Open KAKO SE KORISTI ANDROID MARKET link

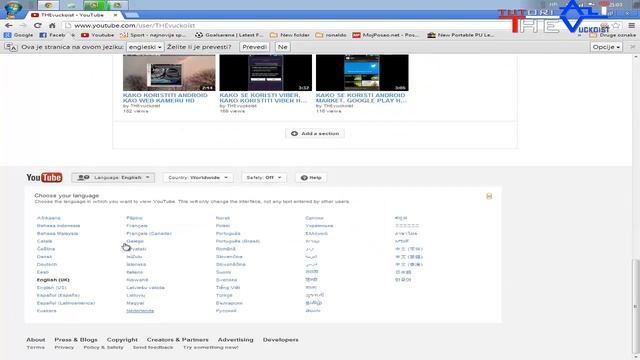click(x=361, y=98)
